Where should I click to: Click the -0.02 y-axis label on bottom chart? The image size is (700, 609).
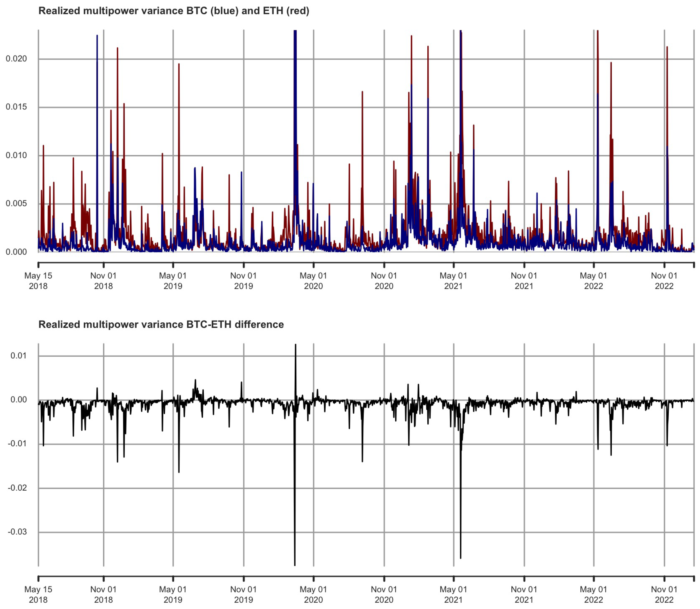(17, 488)
